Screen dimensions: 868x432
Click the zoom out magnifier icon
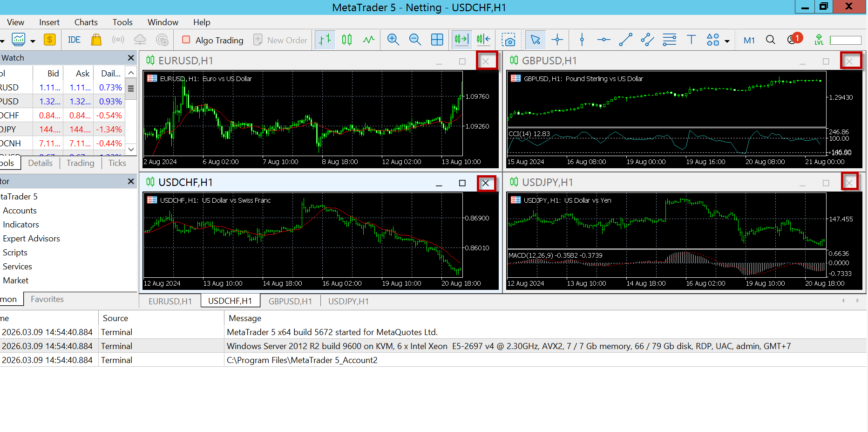coord(414,40)
